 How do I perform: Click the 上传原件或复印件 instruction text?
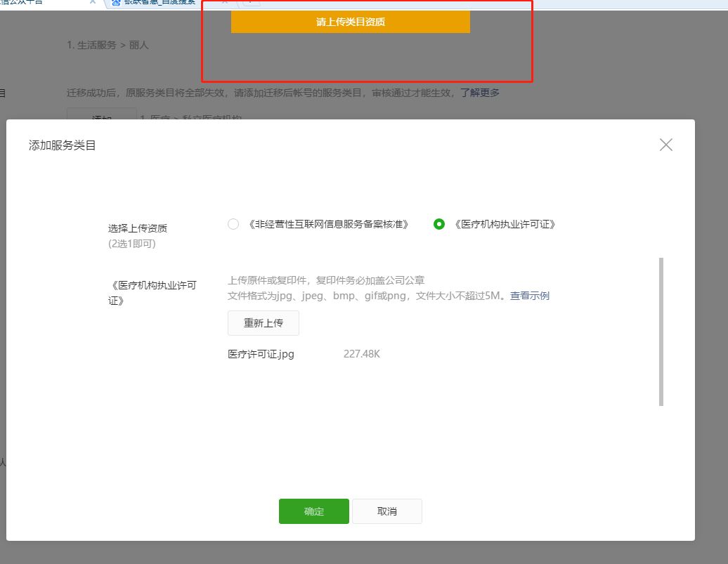tap(326, 280)
